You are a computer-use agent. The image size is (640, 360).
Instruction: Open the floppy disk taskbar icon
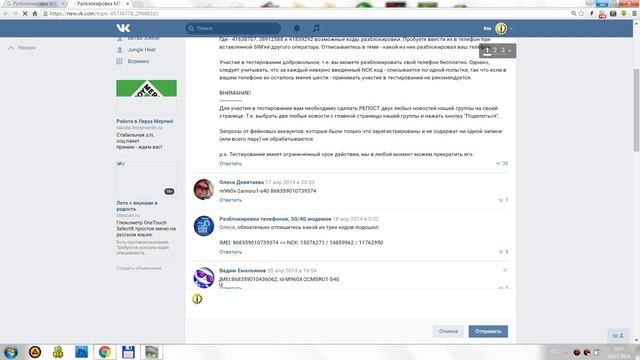128,352
